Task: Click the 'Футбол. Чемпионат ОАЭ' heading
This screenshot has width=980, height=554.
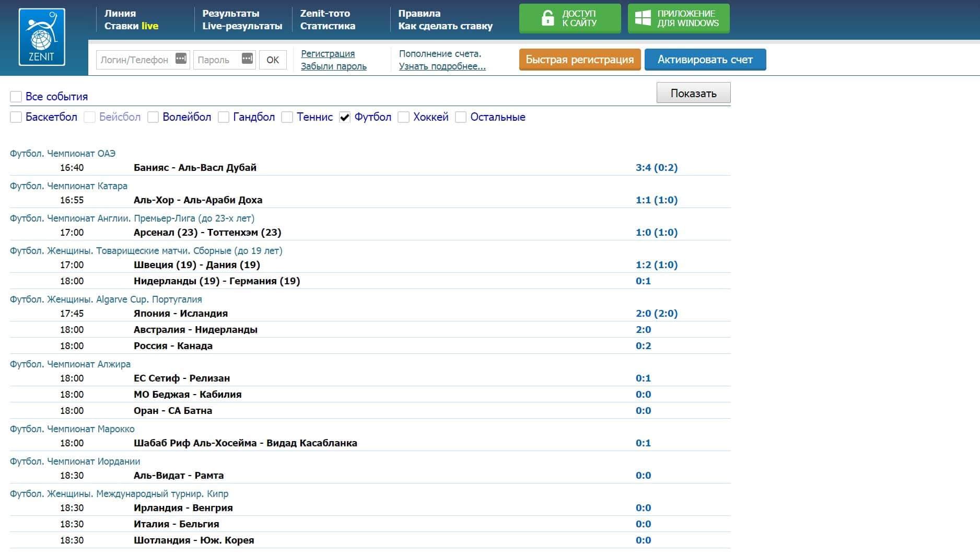Action: tap(63, 154)
